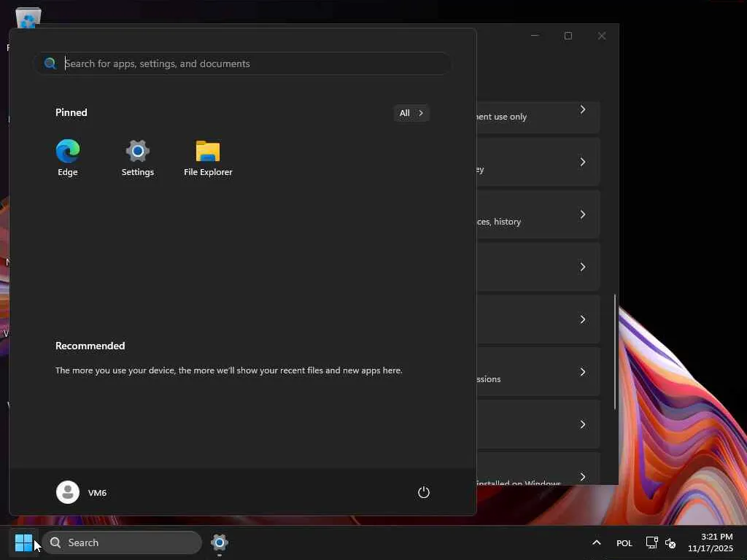Screen dimensions: 747x560
Task: Open the Edge pinned app
Action: 68,157
